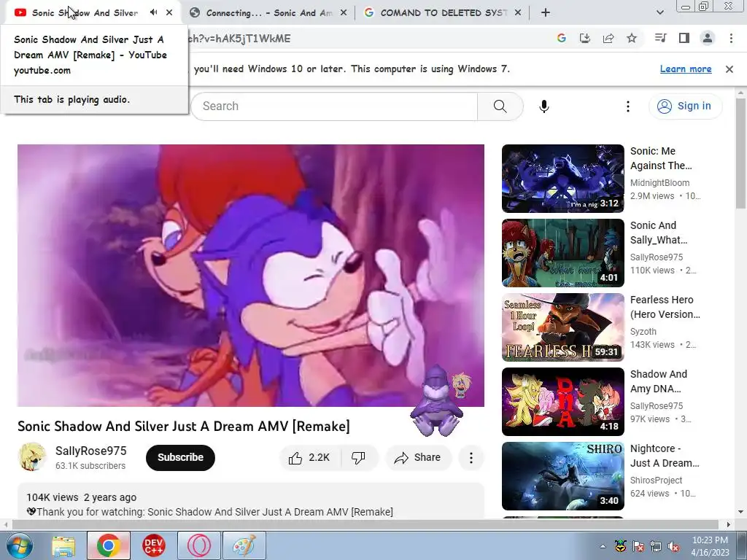Viewport: 747px width, 560px height.
Task: Click the install/download page icon
Action: [585, 38]
